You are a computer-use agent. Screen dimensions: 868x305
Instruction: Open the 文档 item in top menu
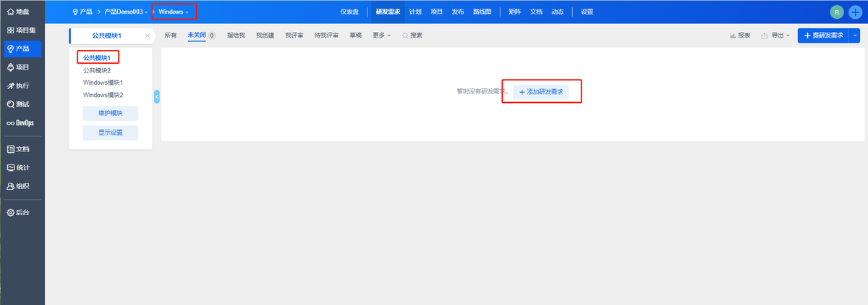coord(536,12)
